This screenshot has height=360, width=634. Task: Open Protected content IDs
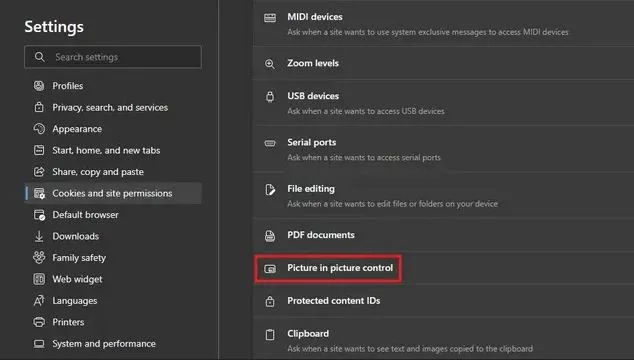334,301
